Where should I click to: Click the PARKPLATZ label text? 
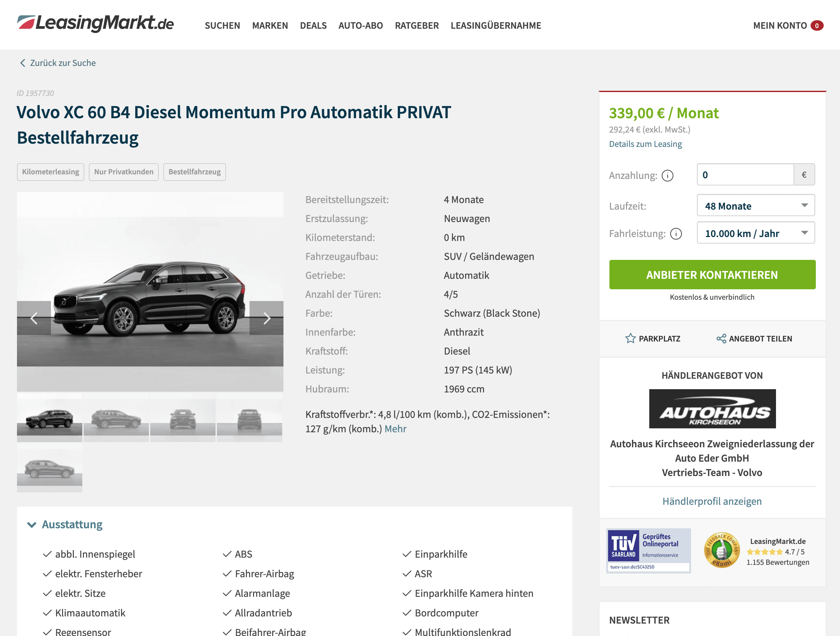point(660,339)
